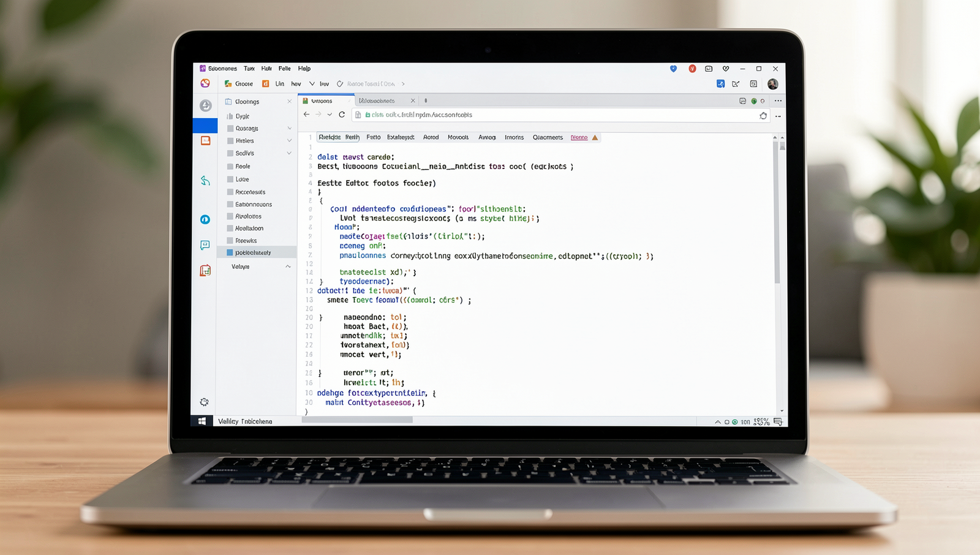Screen dimensions: 980x555
Task: Expand the Qosragɉ row chevron
Action: tap(289, 128)
